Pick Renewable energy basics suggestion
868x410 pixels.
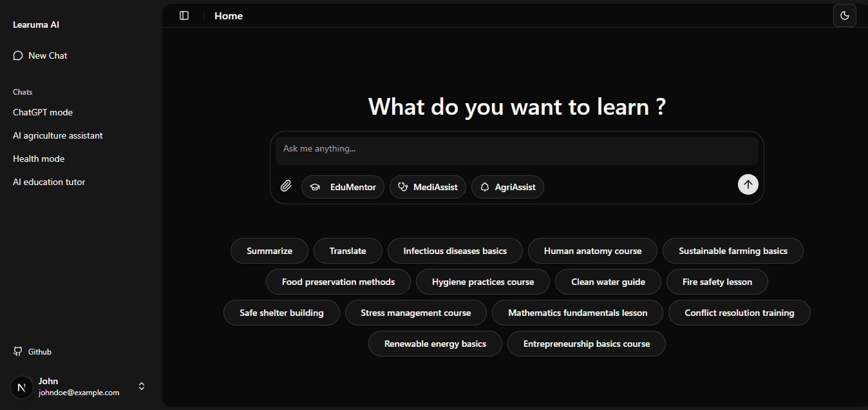[435, 344]
